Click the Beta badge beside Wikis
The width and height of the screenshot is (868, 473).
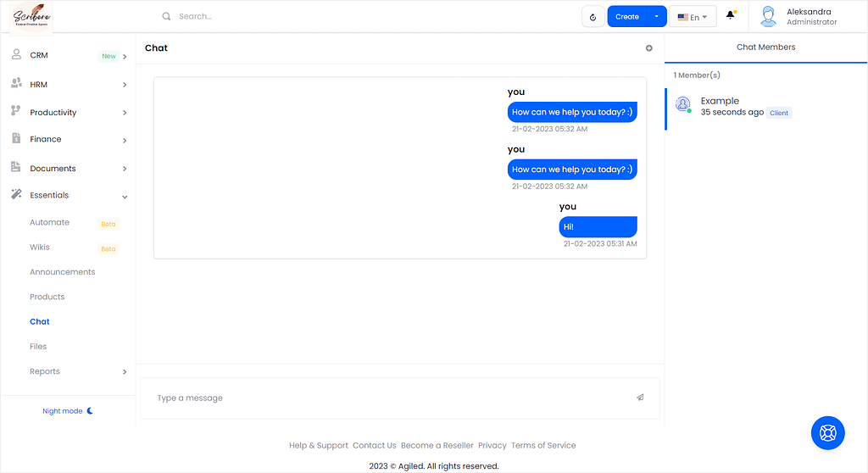(108, 248)
